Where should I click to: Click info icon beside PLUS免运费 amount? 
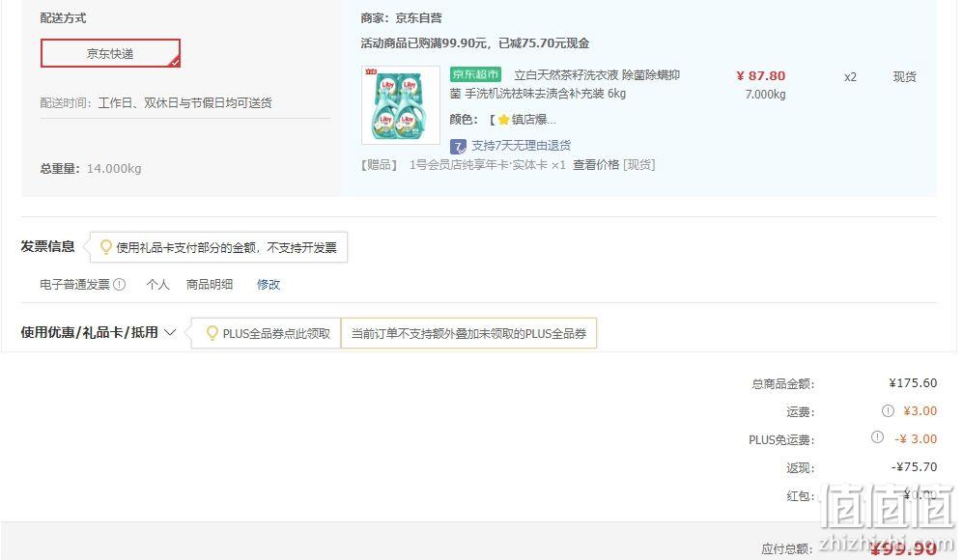(x=877, y=437)
